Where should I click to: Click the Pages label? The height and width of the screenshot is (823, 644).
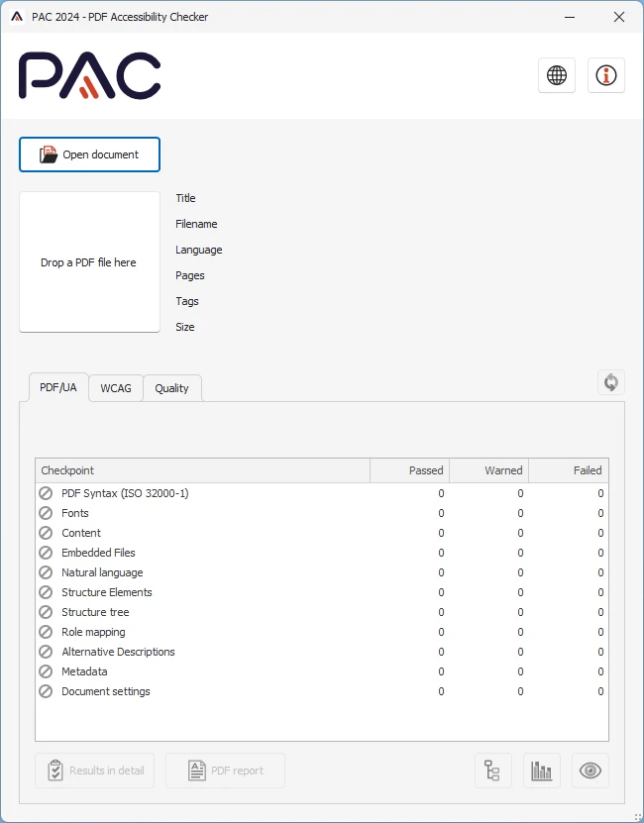pyautogui.click(x=190, y=275)
